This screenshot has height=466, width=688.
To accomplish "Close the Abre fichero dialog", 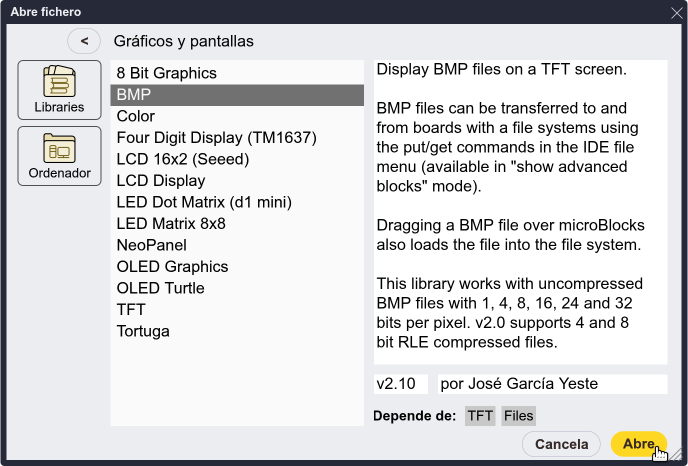I will coord(677,13).
